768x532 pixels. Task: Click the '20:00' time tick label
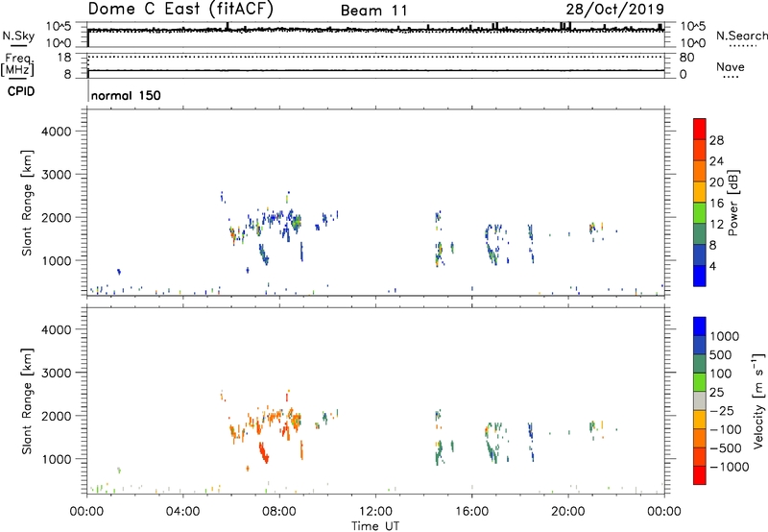point(567,512)
